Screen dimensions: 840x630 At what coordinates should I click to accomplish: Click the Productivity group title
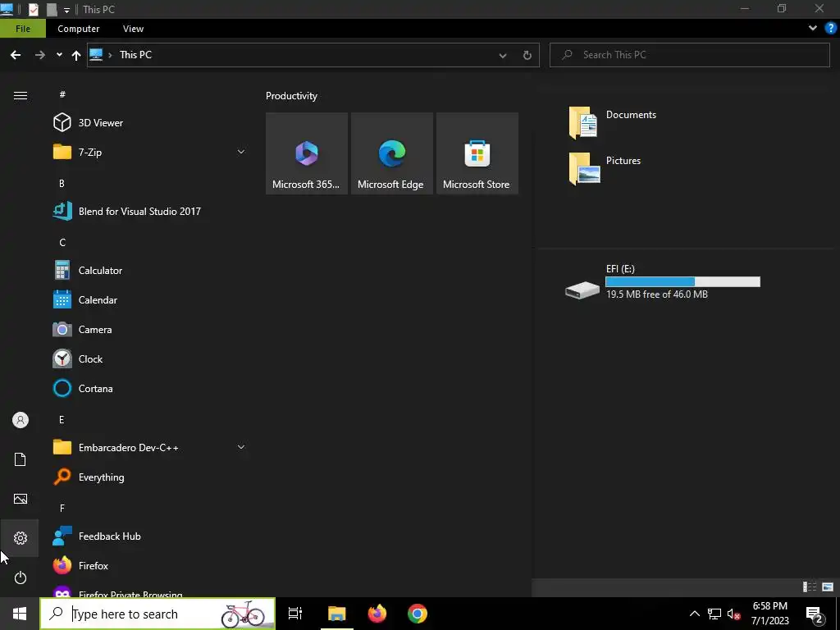tap(291, 96)
